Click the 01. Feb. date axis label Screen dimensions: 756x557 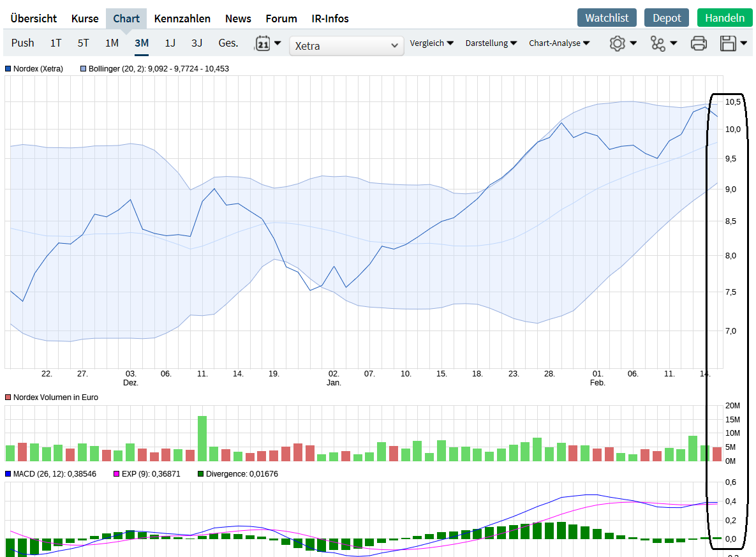pyautogui.click(x=597, y=378)
